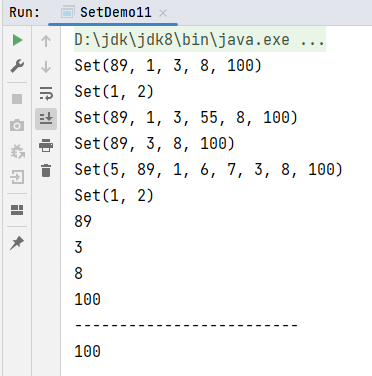Open run configuration wrench icon
This screenshot has width=372, height=376.
17,66
